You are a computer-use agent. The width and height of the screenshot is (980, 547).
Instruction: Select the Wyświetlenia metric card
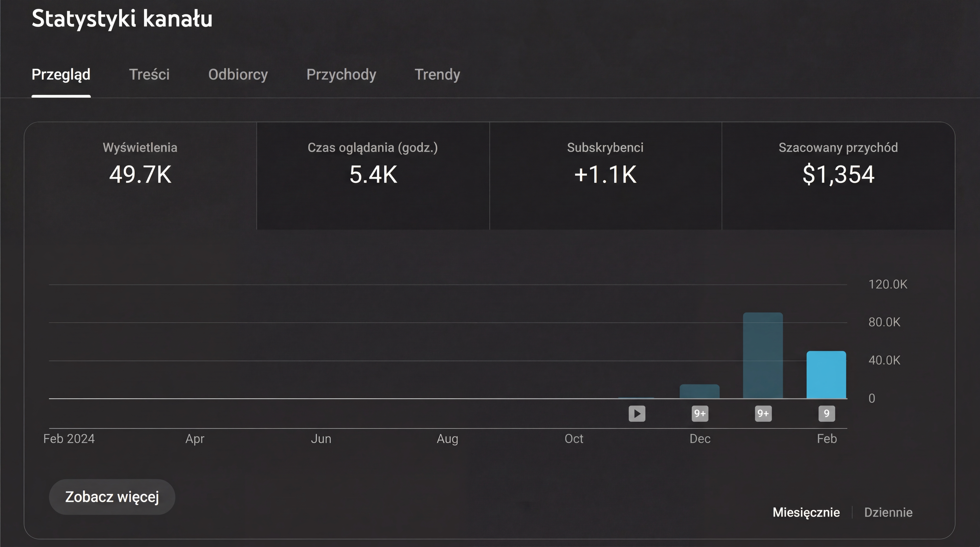140,167
